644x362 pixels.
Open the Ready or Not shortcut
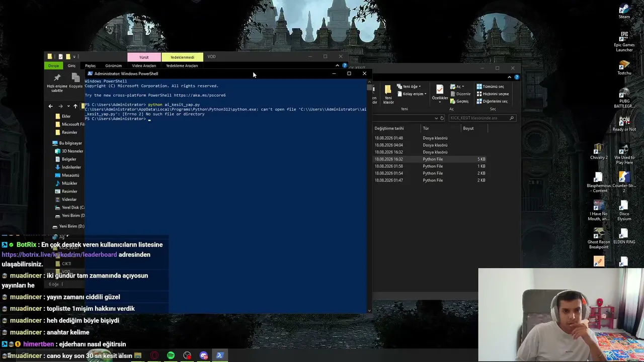pos(624,124)
